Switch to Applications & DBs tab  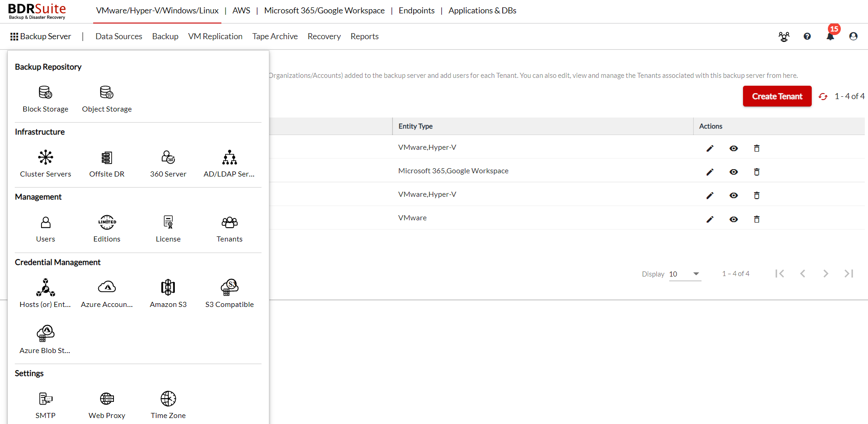(x=482, y=11)
